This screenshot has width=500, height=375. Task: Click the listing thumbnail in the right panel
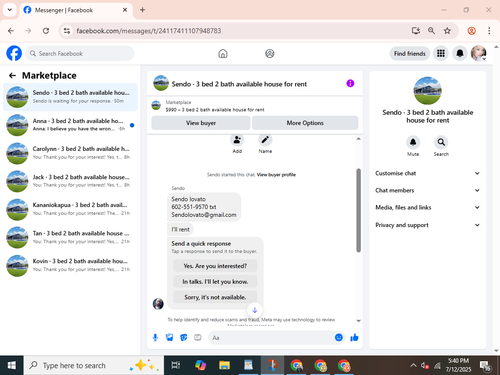tap(428, 91)
